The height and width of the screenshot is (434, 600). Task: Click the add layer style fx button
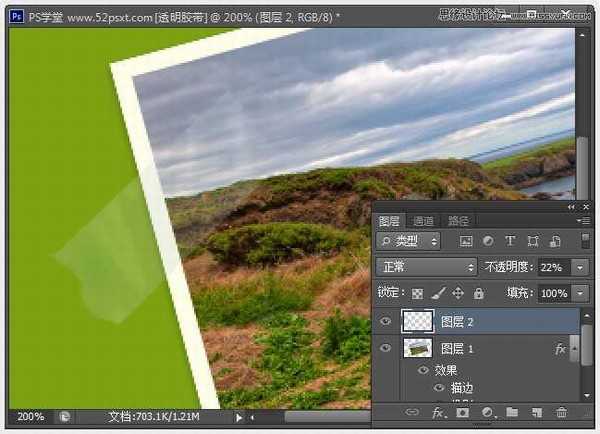point(438,412)
